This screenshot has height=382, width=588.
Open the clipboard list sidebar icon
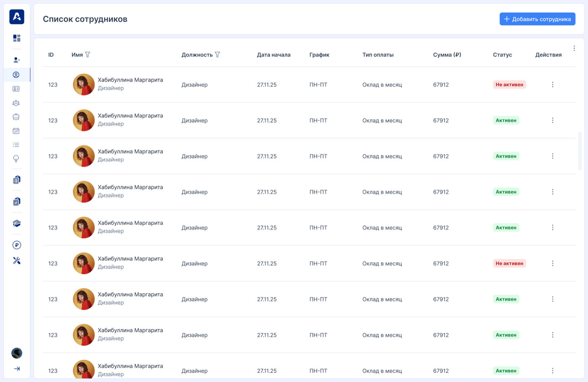(x=17, y=180)
